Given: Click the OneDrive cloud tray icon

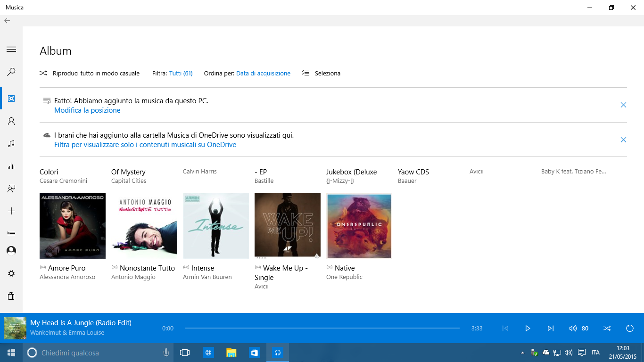Looking at the screenshot, I should click(x=546, y=353).
